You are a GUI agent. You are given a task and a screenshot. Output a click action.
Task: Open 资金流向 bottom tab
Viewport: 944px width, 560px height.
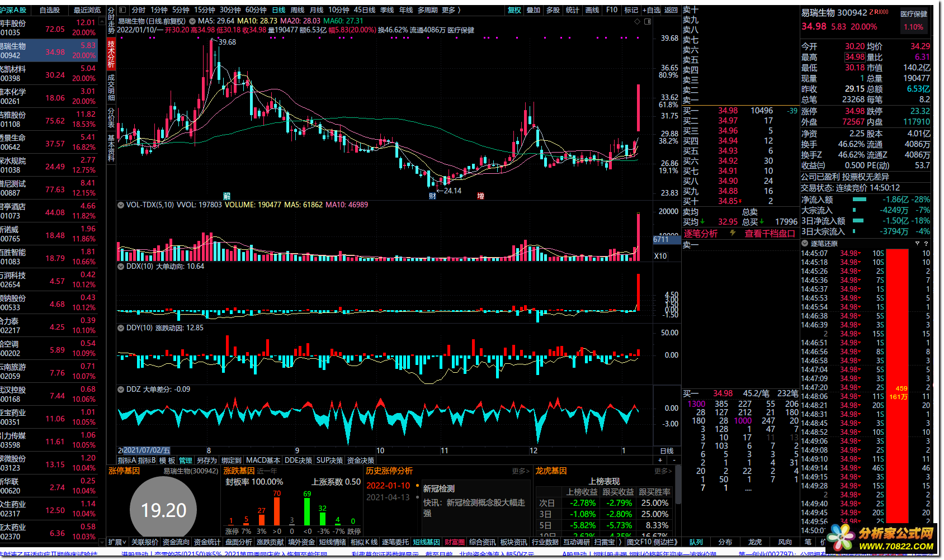click(x=176, y=542)
